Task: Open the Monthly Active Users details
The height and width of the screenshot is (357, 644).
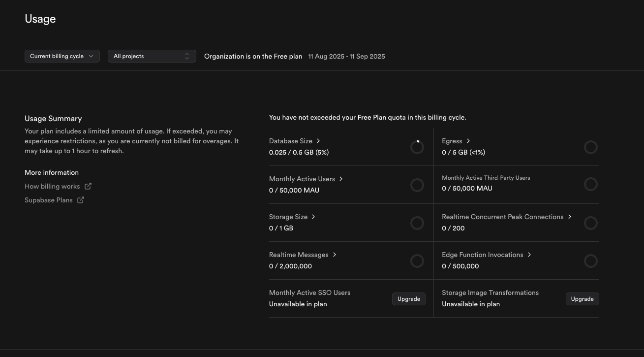Action: (x=341, y=179)
